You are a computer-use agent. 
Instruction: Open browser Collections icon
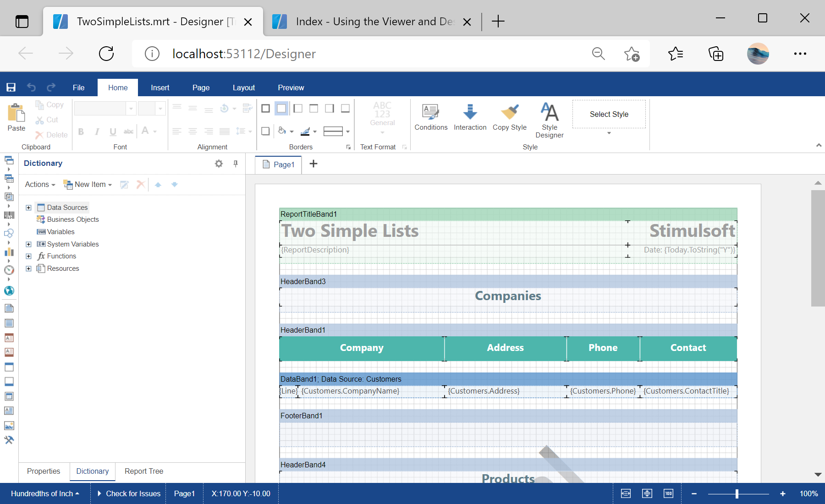716,54
